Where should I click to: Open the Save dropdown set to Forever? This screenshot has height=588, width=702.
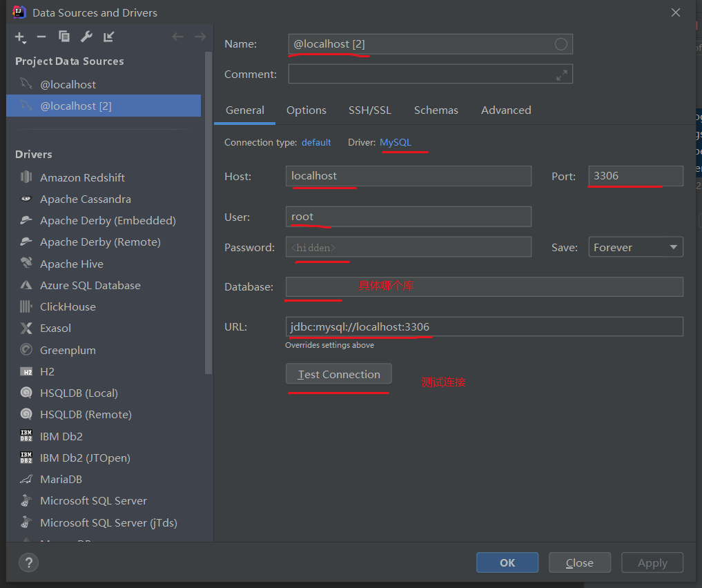click(x=636, y=247)
